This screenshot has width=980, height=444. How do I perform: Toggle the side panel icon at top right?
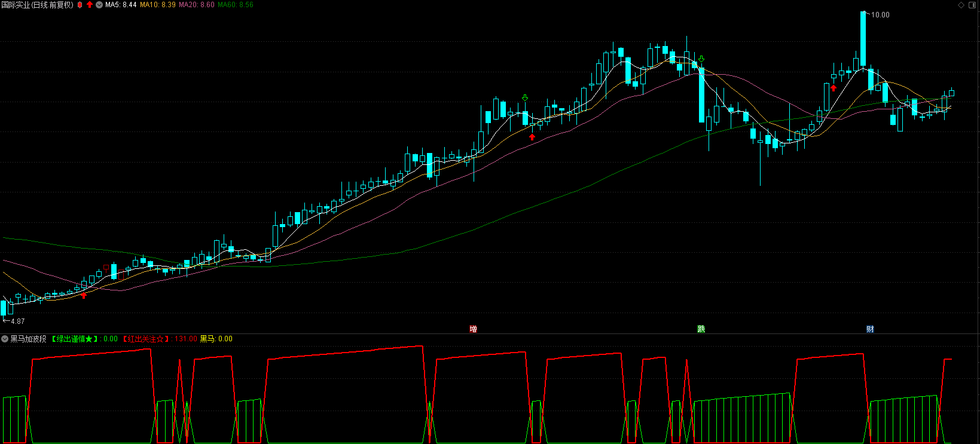tap(972, 5)
